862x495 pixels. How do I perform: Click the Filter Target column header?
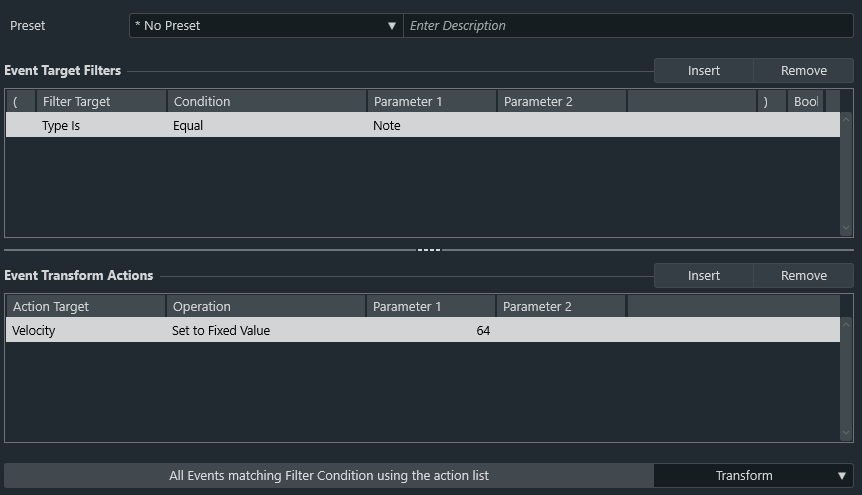[x=100, y=102]
